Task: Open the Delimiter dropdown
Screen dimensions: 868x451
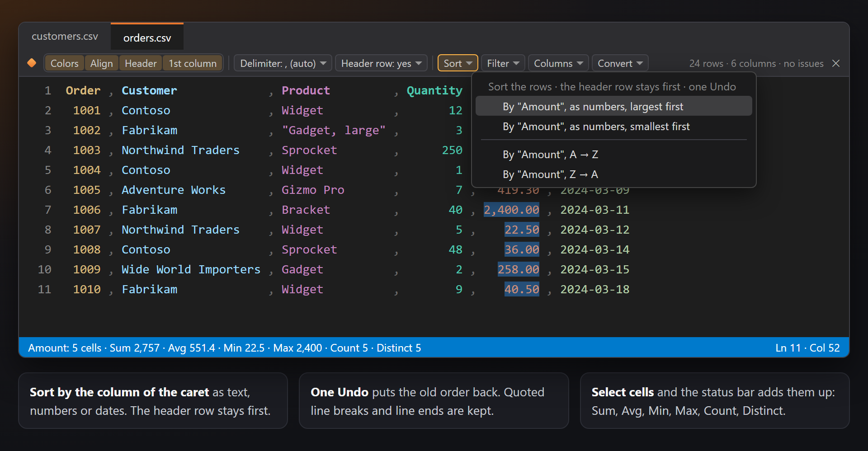Action: click(x=283, y=63)
